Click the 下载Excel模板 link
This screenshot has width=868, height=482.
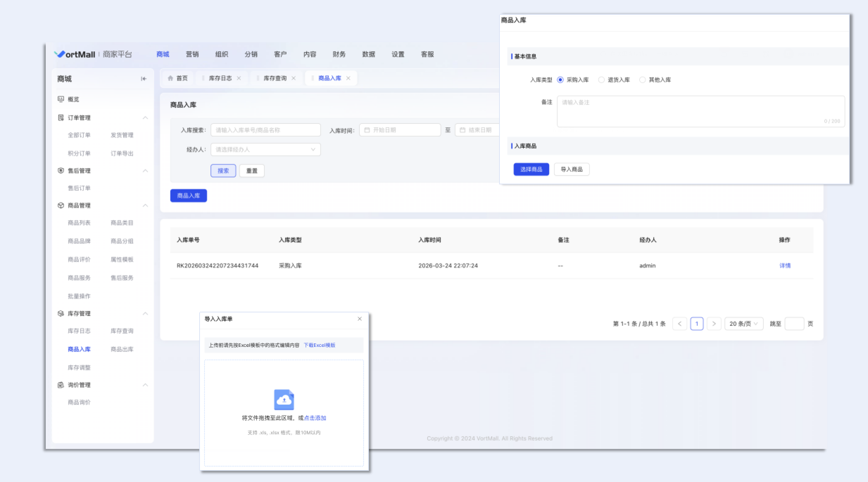(x=319, y=345)
